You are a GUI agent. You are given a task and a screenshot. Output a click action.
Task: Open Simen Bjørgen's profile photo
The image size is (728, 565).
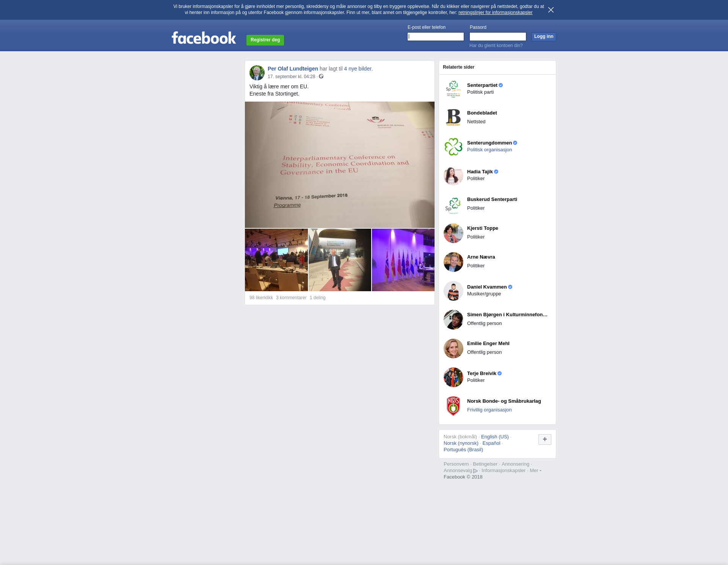point(453,320)
